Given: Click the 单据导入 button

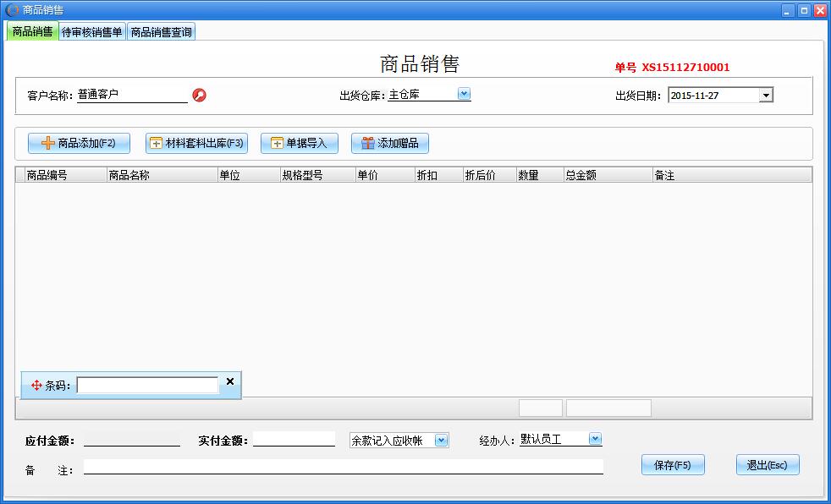Looking at the screenshot, I should tap(300, 143).
